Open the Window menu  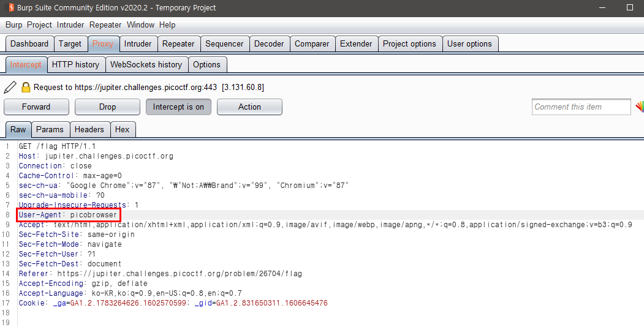(x=140, y=24)
